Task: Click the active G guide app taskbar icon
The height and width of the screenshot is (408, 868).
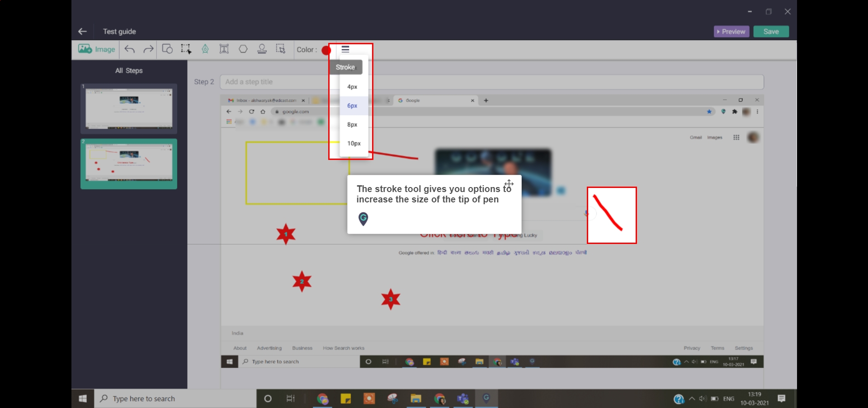Action: [x=486, y=398]
